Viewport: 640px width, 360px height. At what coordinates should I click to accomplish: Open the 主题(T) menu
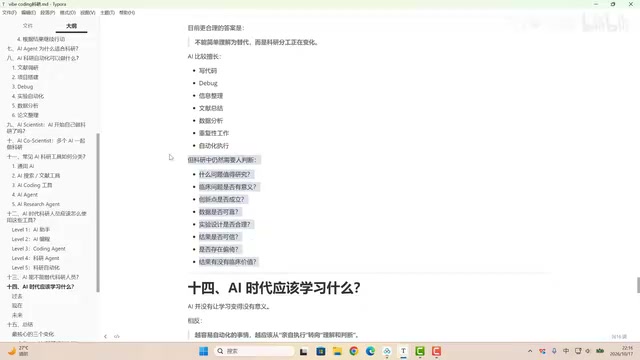point(107,13)
